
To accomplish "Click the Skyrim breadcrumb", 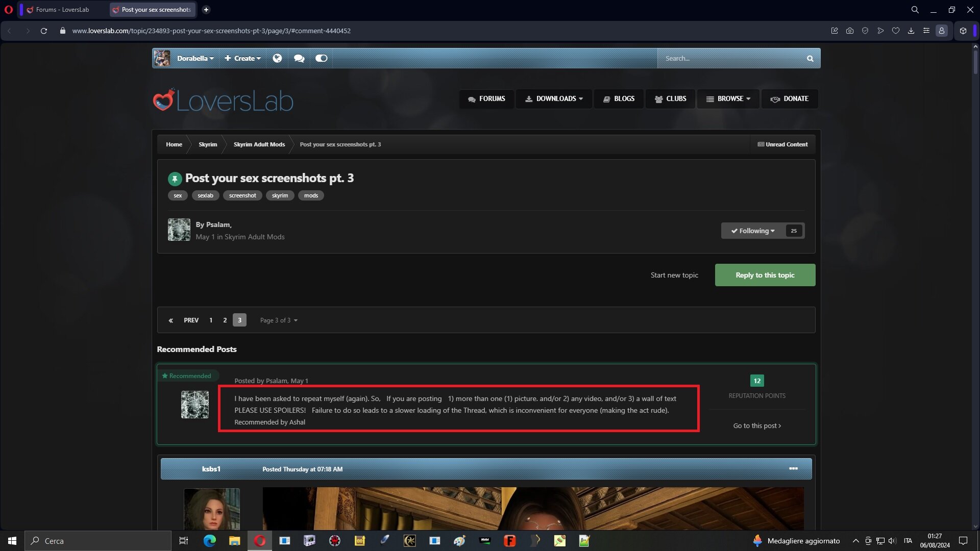I will pos(208,144).
